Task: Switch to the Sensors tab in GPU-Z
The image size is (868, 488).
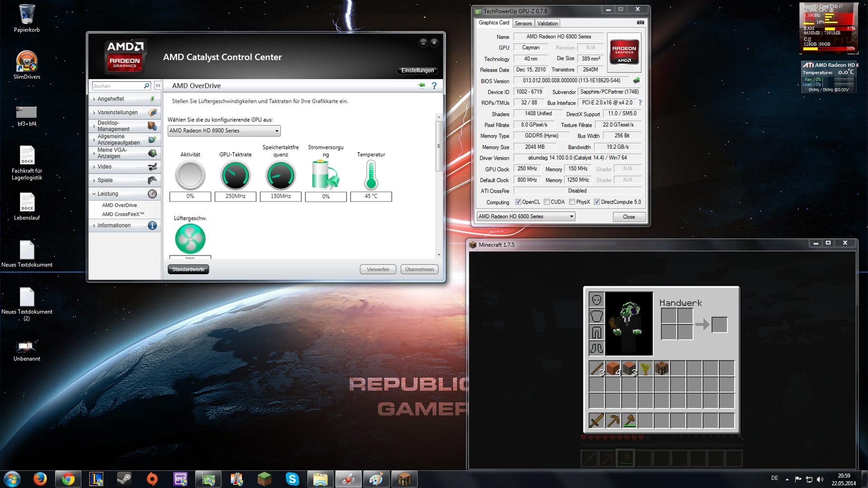Action: pyautogui.click(x=523, y=24)
